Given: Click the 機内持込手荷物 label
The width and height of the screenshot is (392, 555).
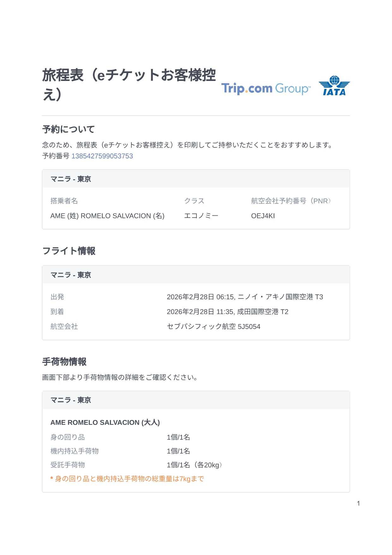Looking at the screenshot, I should coord(75,451).
